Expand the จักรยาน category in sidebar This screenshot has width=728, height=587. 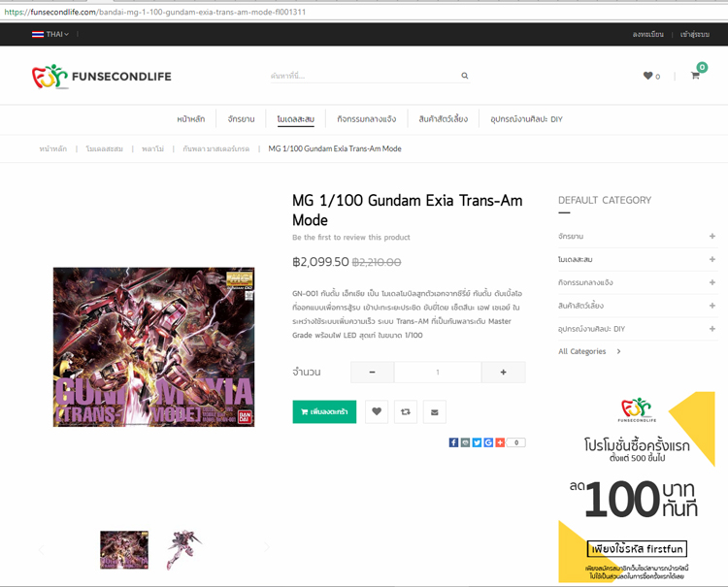click(x=712, y=236)
